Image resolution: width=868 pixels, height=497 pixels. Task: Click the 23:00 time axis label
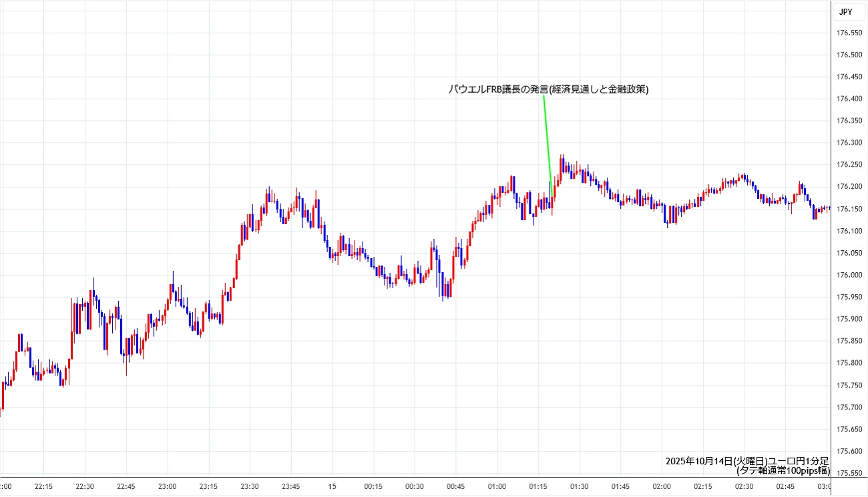(x=168, y=487)
